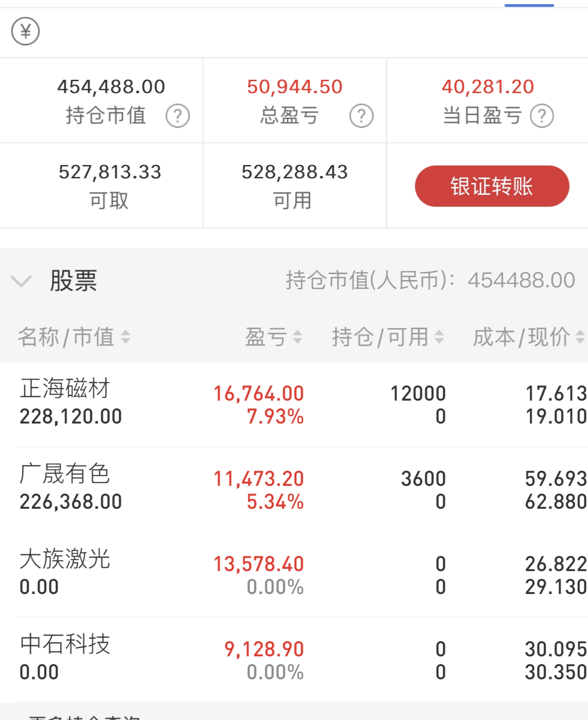The image size is (588, 720).
Task: Tap the yuan currency circle icon
Action: pos(25,31)
